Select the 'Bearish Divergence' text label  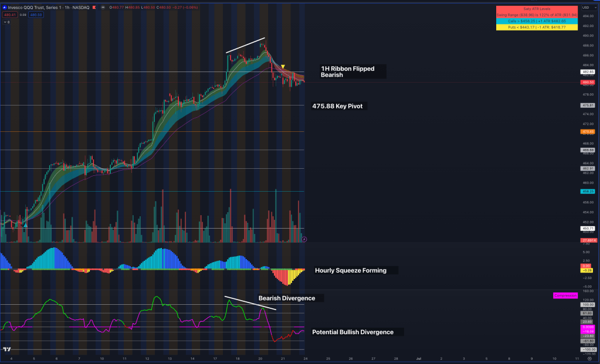click(x=289, y=298)
